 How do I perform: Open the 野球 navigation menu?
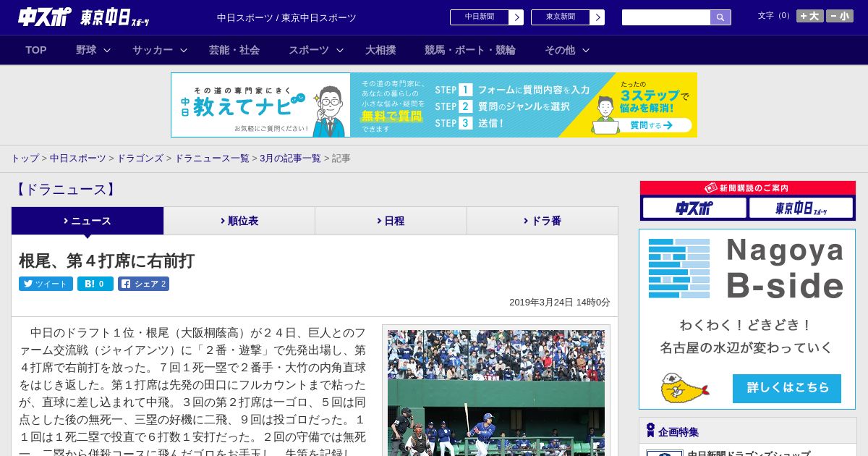[86, 50]
